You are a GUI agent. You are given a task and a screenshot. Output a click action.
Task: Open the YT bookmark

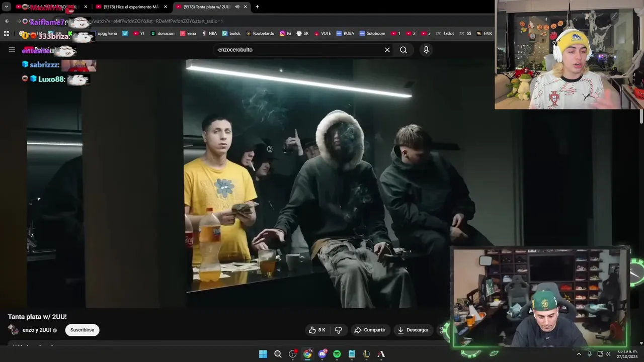coord(139,33)
